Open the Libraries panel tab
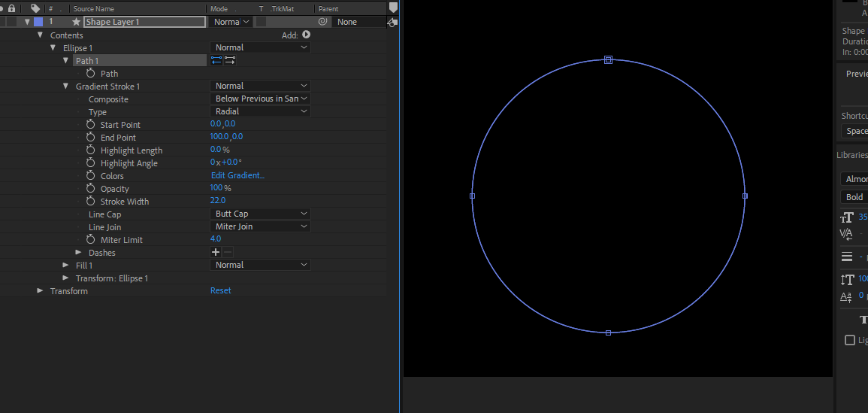The width and height of the screenshot is (868, 413). [x=852, y=155]
